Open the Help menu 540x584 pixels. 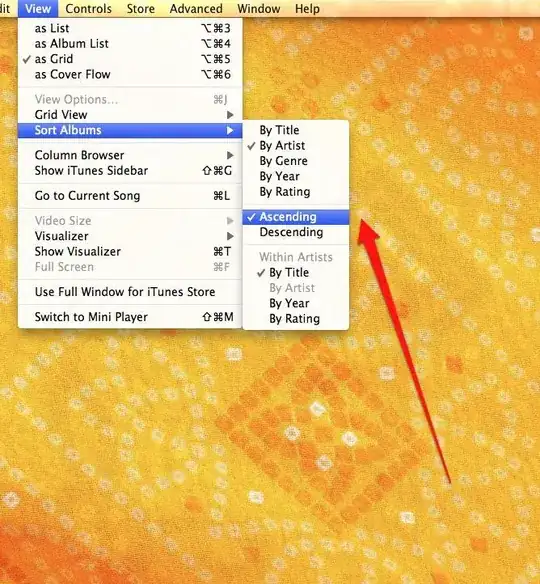(307, 9)
